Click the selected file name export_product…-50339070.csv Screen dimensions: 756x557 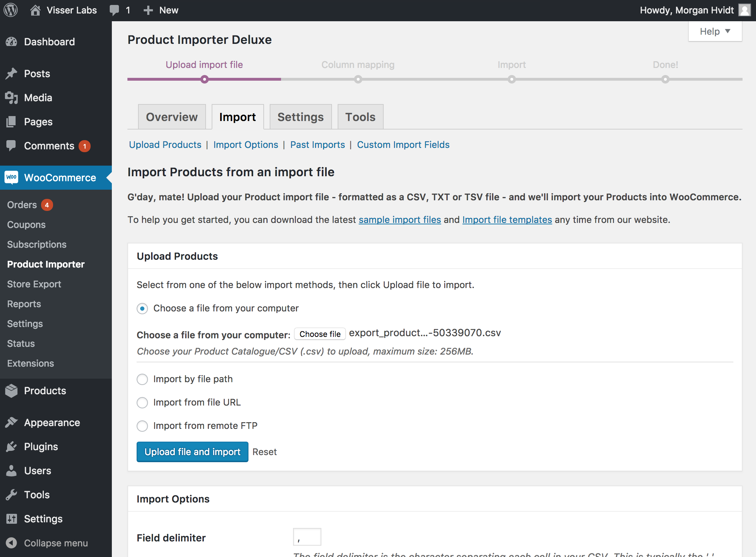point(425,333)
